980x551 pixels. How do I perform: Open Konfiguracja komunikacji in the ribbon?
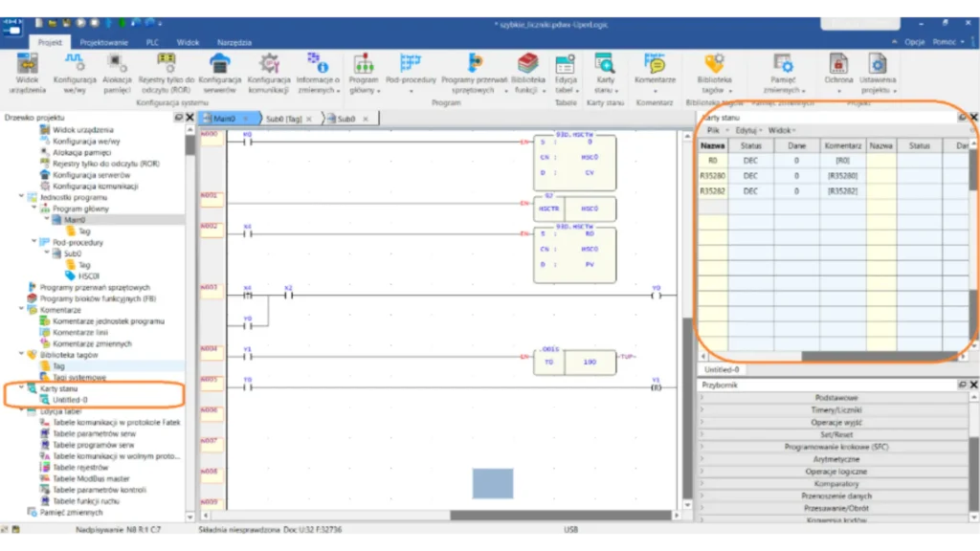point(269,73)
